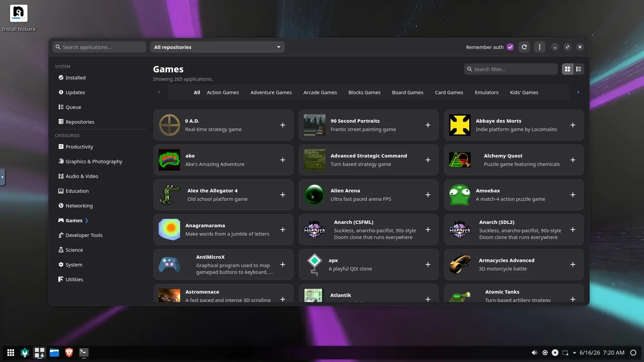The width and height of the screenshot is (644, 362).
Task: Add AntiMicroX with plus button
Action: click(x=283, y=264)
